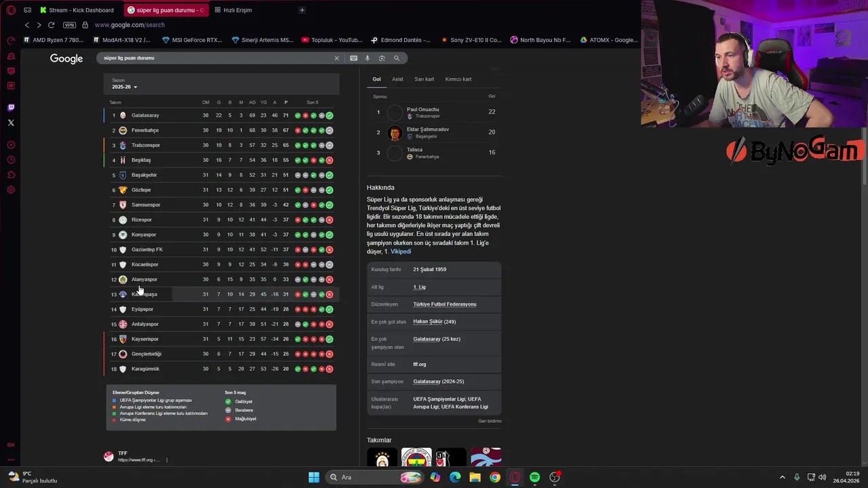The height and width of the screenshot is (488, 868).
Task: Click the Google logo
Action: (66, 59)
